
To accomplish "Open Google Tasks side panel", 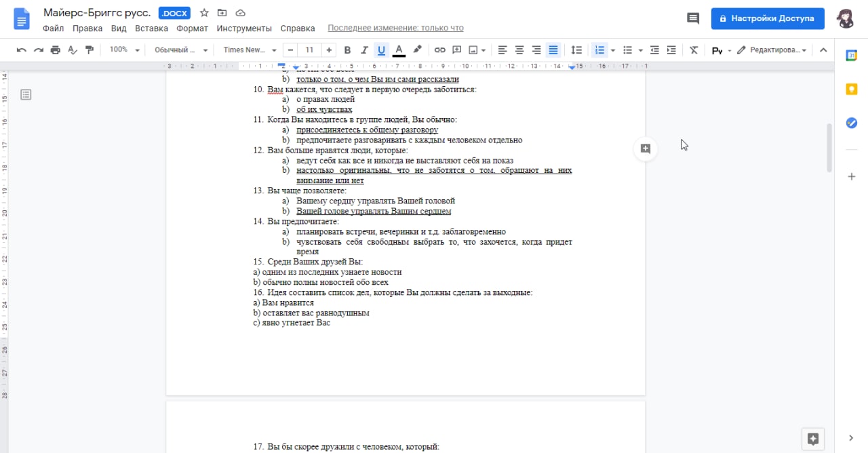I will [x=852, y=123].
